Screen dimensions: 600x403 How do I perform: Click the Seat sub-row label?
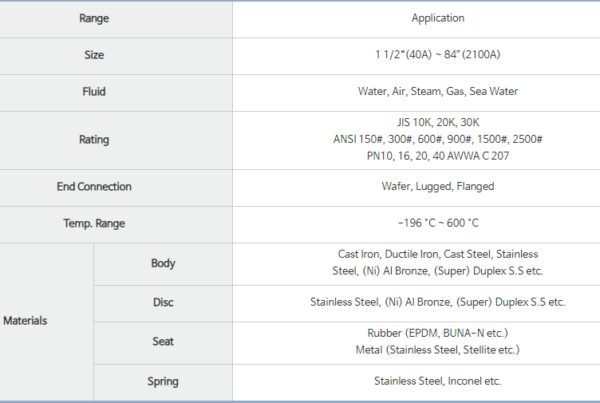pos(163,341)
